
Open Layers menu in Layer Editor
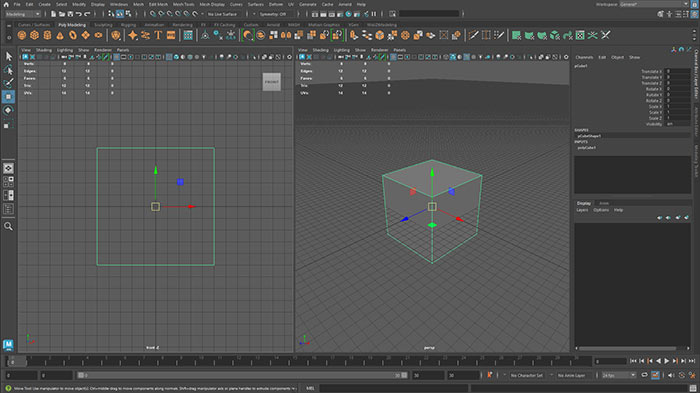click(582, 210)
